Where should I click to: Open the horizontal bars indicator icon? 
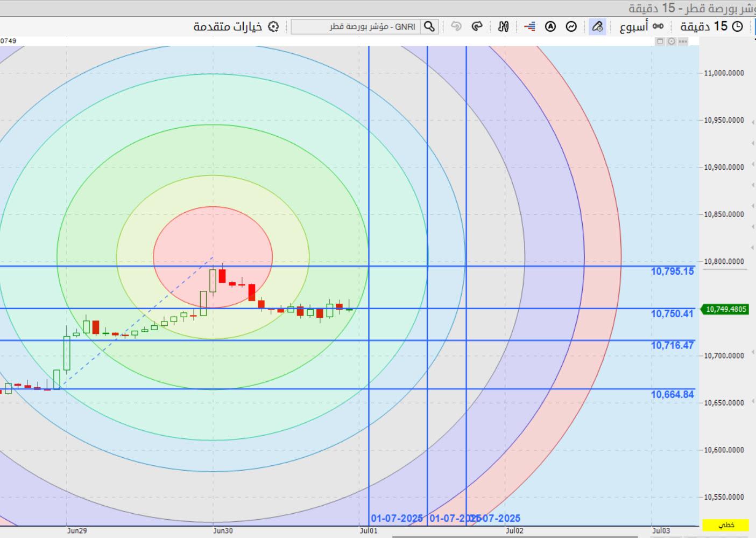click(x=529, y=26)
